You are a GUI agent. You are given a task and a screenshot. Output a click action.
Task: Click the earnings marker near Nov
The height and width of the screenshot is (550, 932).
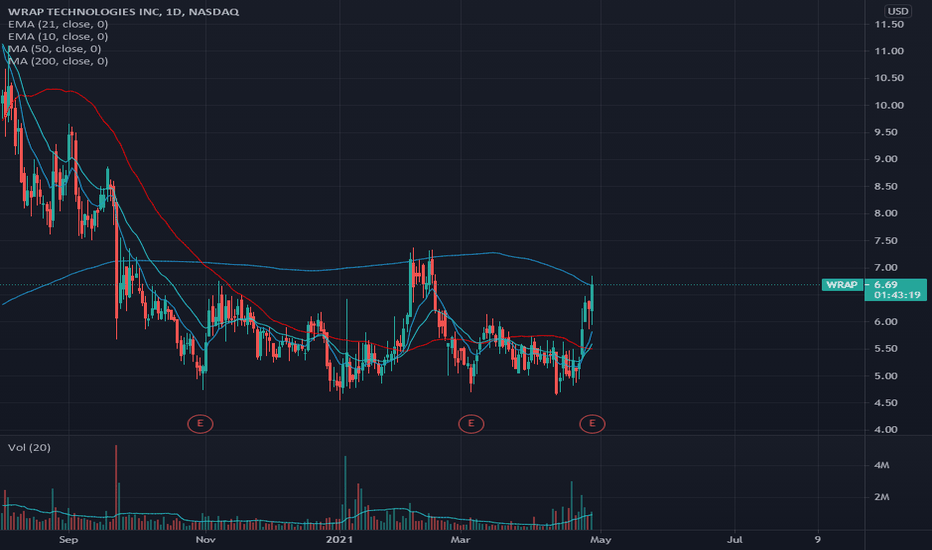tap(200, 423)
